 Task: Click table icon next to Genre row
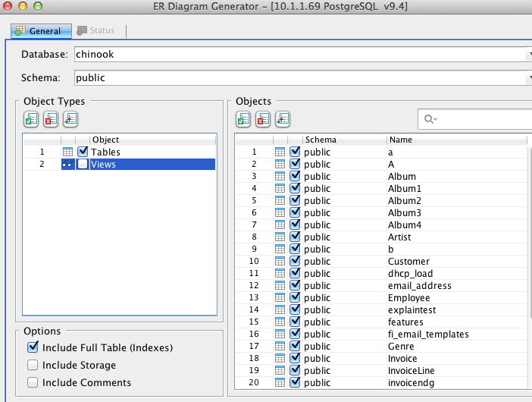(x=280, y=346)
